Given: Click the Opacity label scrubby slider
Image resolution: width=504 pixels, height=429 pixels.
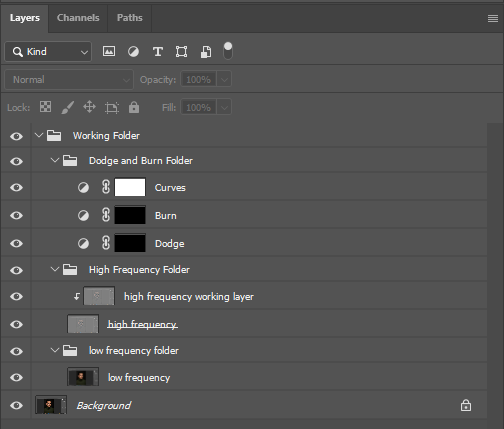Looking at the screenshot, I should pos(158,80).
